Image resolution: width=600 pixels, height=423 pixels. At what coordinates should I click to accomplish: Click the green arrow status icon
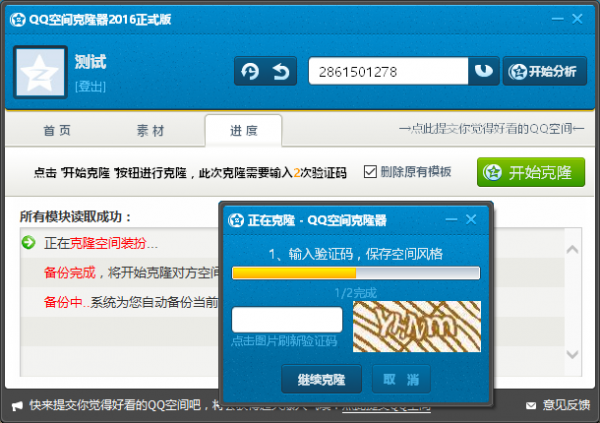(28, 242)
